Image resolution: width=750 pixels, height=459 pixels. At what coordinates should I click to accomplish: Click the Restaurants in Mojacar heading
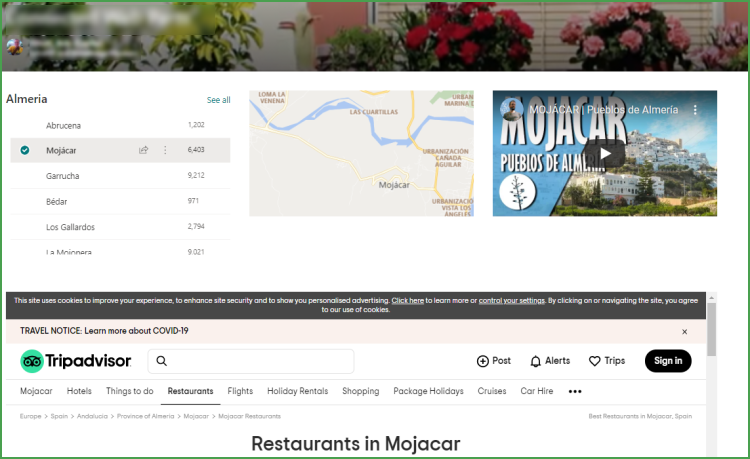[x=356, y=444]
